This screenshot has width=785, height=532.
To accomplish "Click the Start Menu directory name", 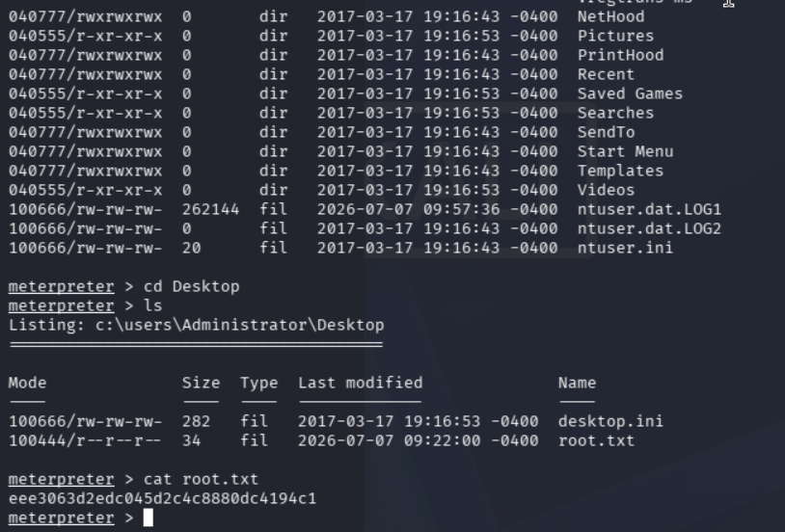I will (625, 151).
